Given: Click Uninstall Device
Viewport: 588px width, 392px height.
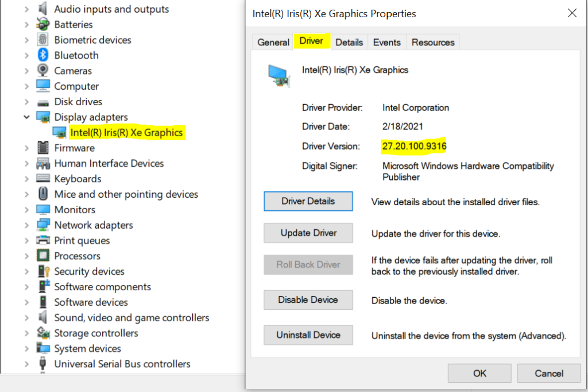Looking at the screenshot, I should tap(308, 335).
